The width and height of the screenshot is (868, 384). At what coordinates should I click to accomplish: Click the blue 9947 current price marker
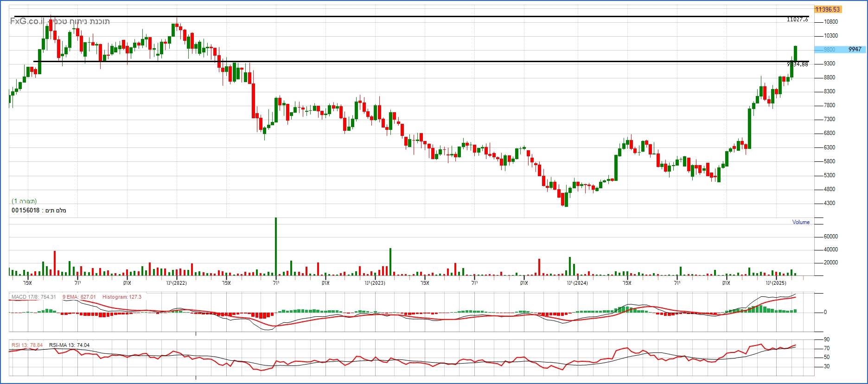[854, 50]
